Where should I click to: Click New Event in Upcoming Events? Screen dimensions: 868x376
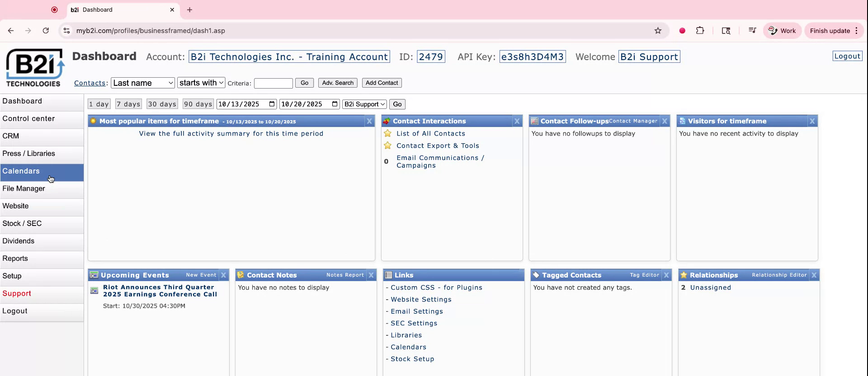(201, 275)
